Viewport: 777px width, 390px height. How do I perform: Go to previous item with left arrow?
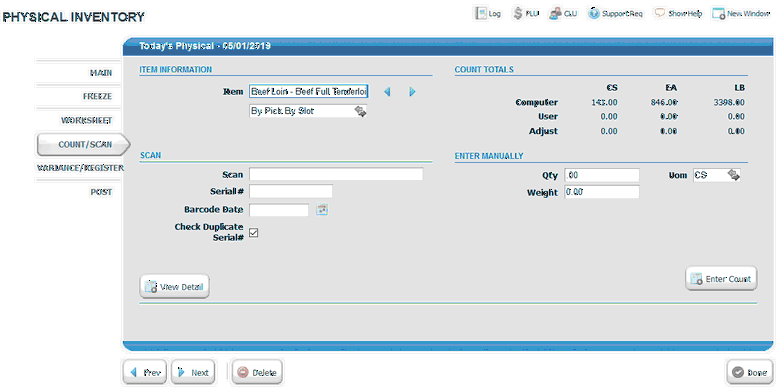point(387,92)
